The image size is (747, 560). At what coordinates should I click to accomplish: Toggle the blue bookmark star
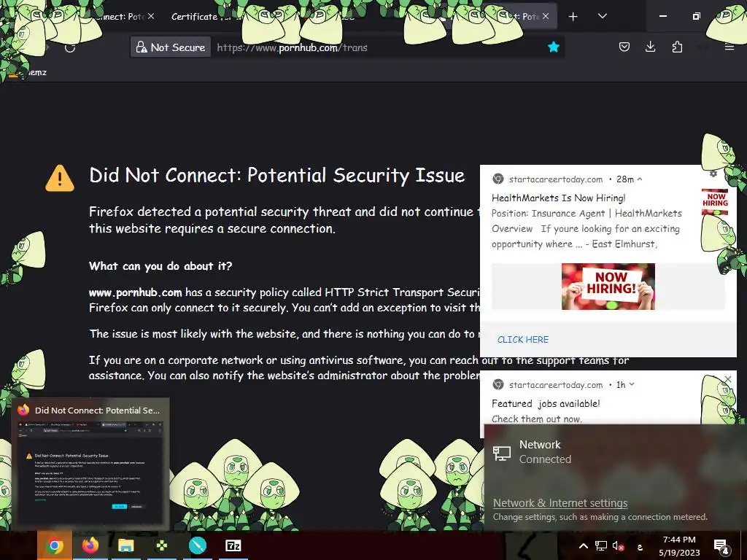(553, 47)
